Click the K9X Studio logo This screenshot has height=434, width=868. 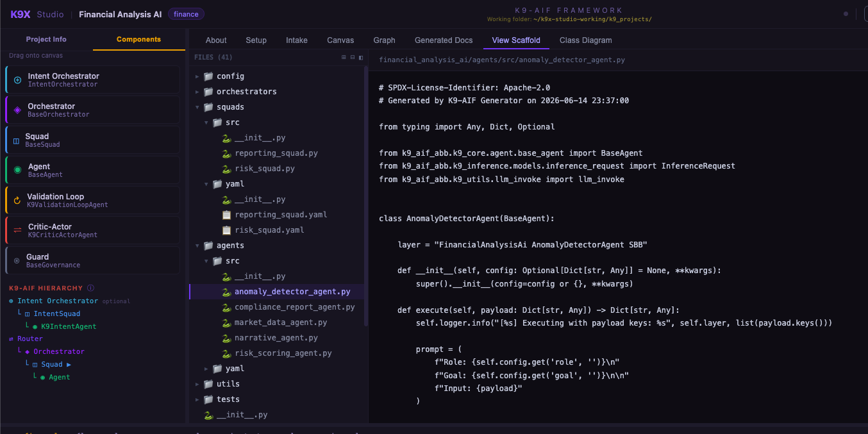click(x=37, y=14)
